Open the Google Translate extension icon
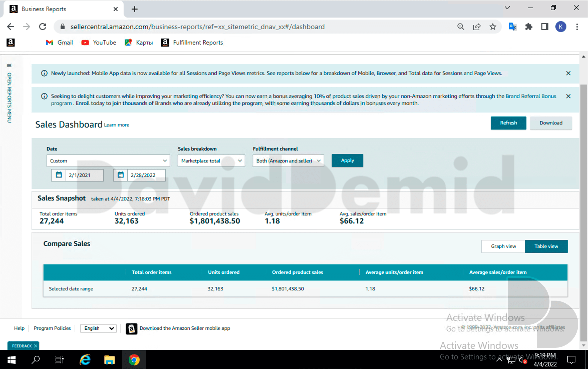The height and width of the screenshot is (369, 588). (512, 26)
